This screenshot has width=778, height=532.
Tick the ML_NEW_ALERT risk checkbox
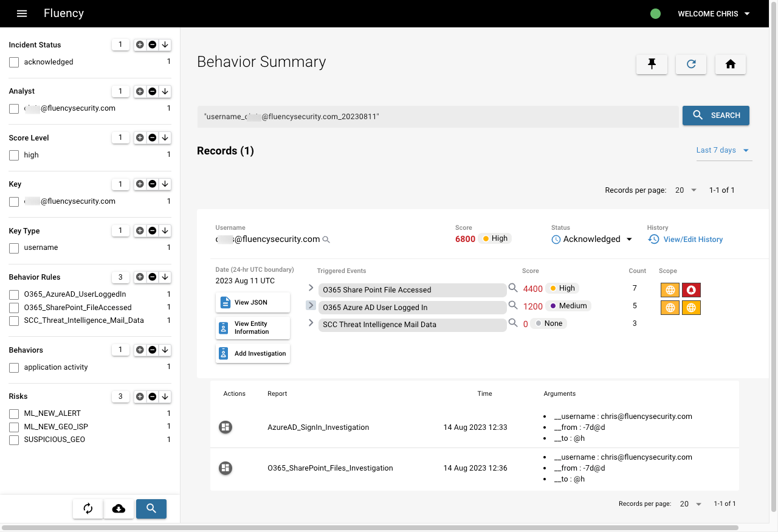[14, 413]
